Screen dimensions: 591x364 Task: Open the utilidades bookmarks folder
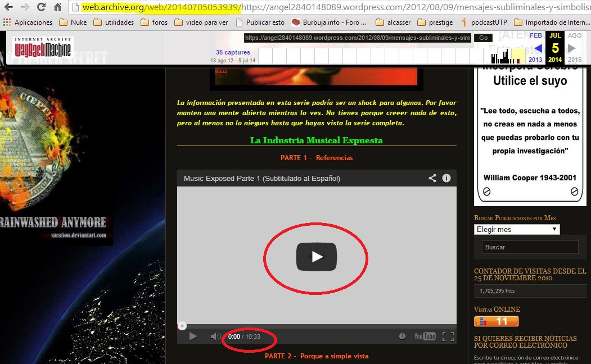point(114,22)
